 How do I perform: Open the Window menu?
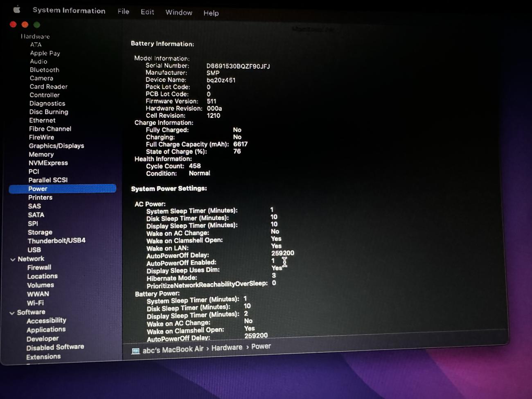[179, 12]
